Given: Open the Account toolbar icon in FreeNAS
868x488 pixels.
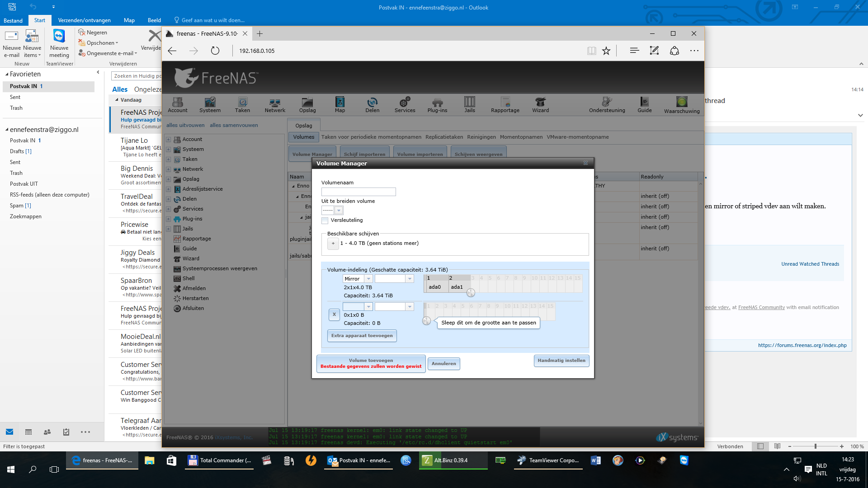Looking at the screenshot, I should [178, 105].
